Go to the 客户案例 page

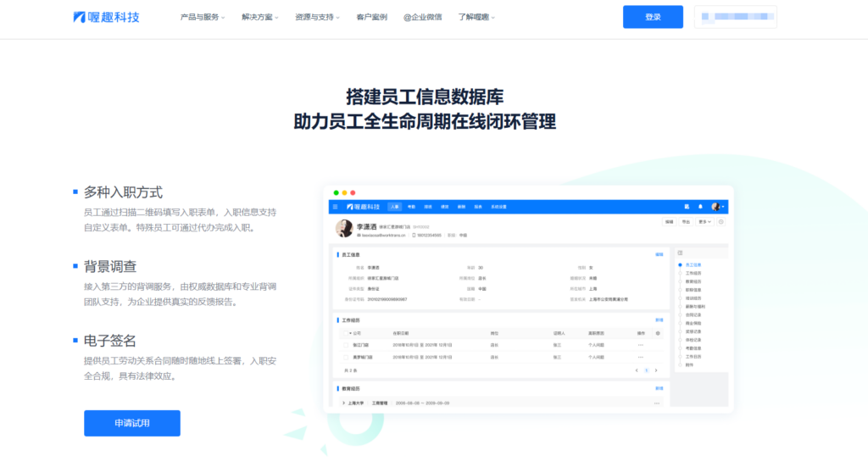click(x=372, y=17)
